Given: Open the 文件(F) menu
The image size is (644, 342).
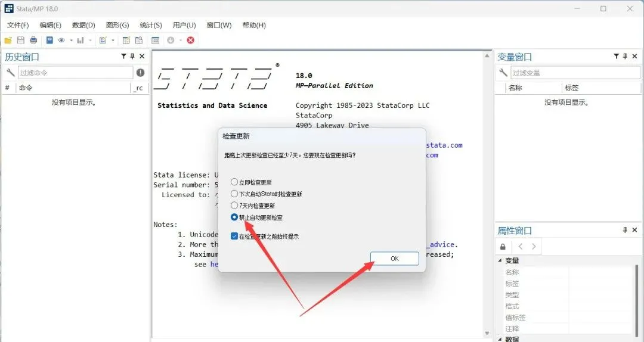Looking at the screenshot, I should (x=18, y=25).
